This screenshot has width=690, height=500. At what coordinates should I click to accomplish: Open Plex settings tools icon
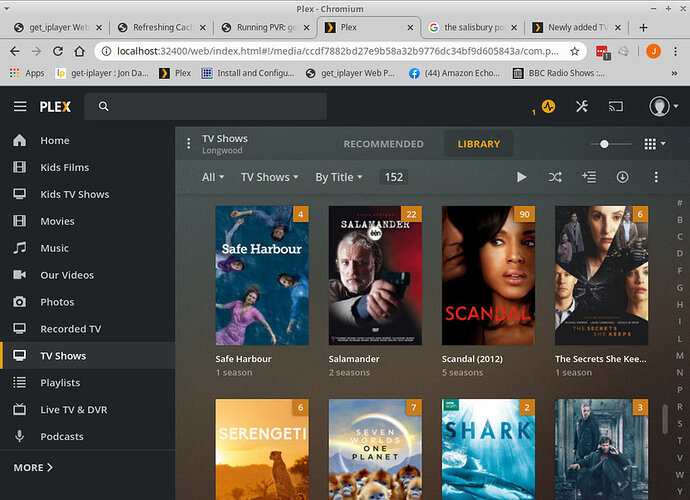coord(582,106)
